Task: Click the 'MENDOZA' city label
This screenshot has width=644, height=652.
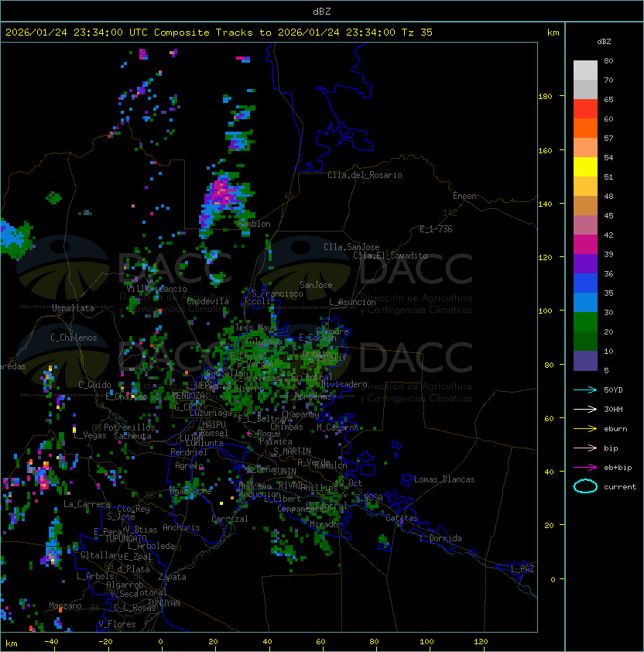Action: (x=188, y=396)
